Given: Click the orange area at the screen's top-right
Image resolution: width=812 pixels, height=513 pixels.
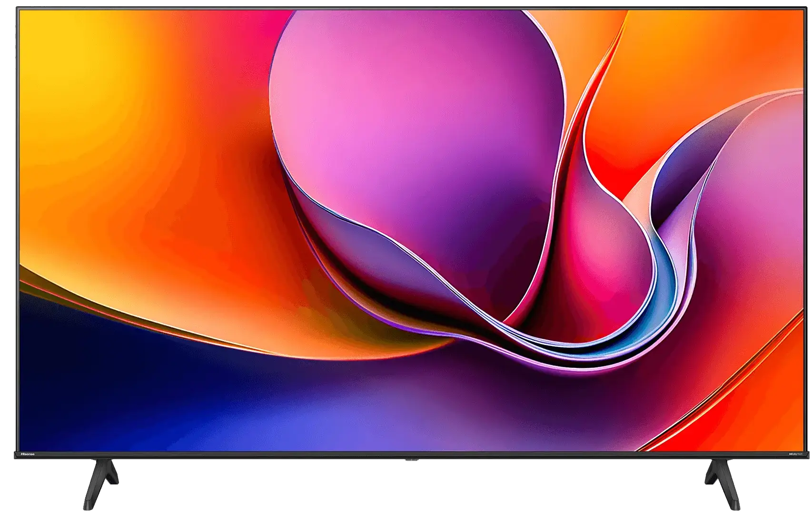Looking at the screenshot, I should coord(714,48).
